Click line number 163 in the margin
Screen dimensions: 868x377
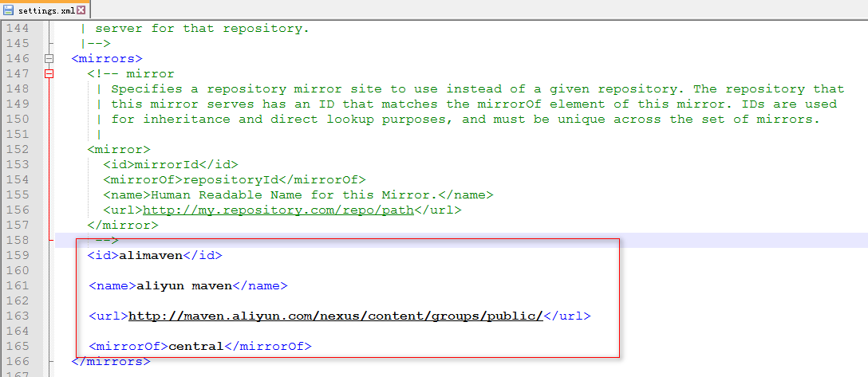tap(18, 316)
